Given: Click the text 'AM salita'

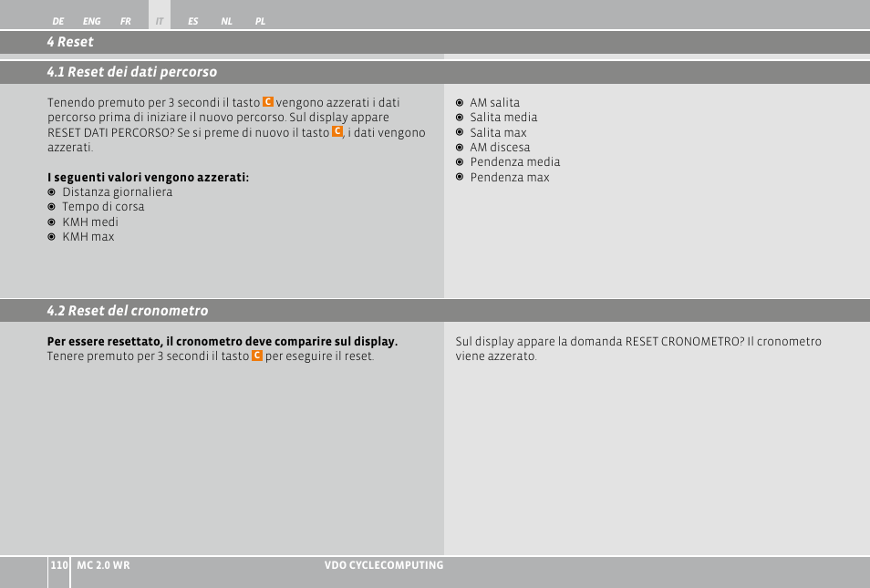Looking at the screenshot, I should tap(495, 103).
